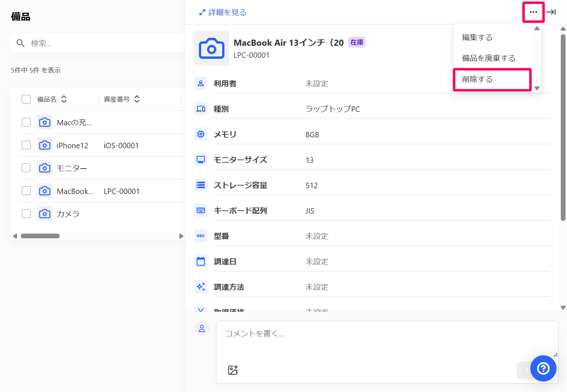Open the カメラ equipment row
This screenshot has width=567, height=392.
(x=101, y=214)
